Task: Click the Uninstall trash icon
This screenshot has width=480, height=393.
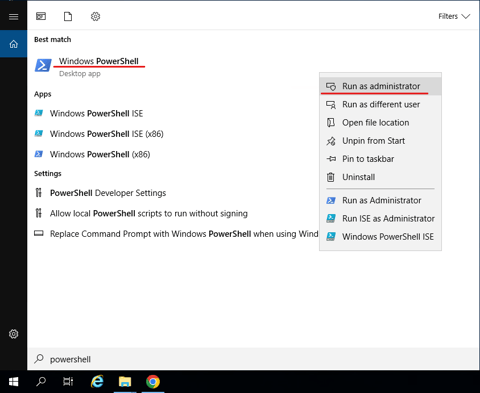Action: (x=330, y=177)
